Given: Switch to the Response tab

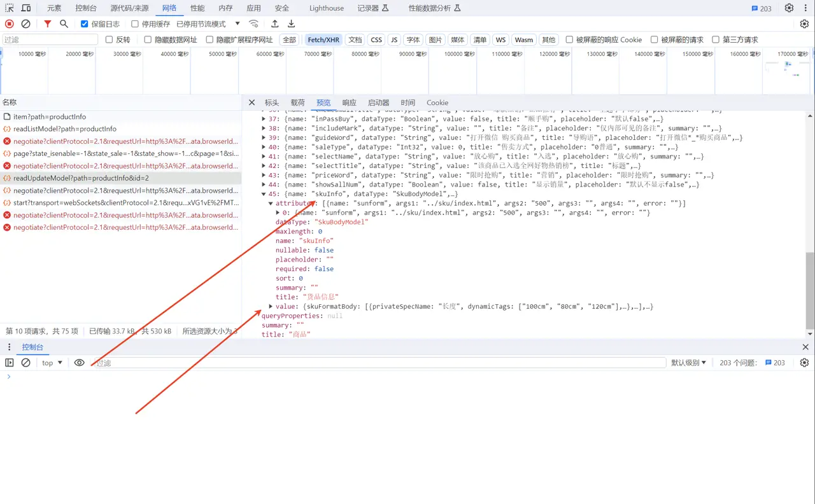Looking at the screenshot, I should pyautogui.click(x=350, y=102).
